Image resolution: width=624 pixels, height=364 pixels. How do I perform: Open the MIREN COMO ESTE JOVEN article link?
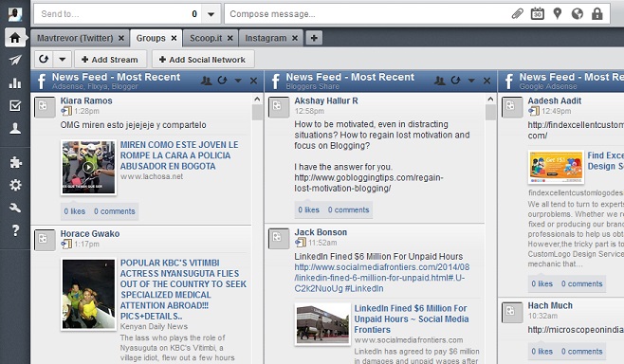point(179,155)
